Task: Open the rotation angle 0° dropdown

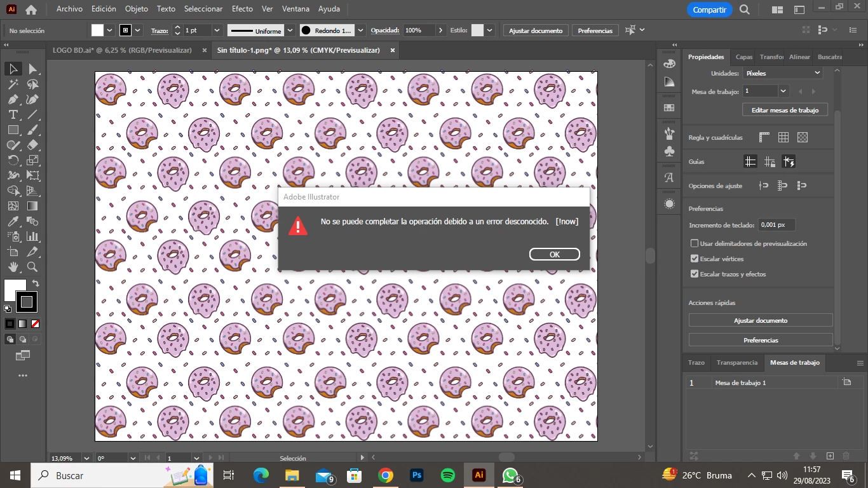Action: pyautogui.click(x=133, y=457)
